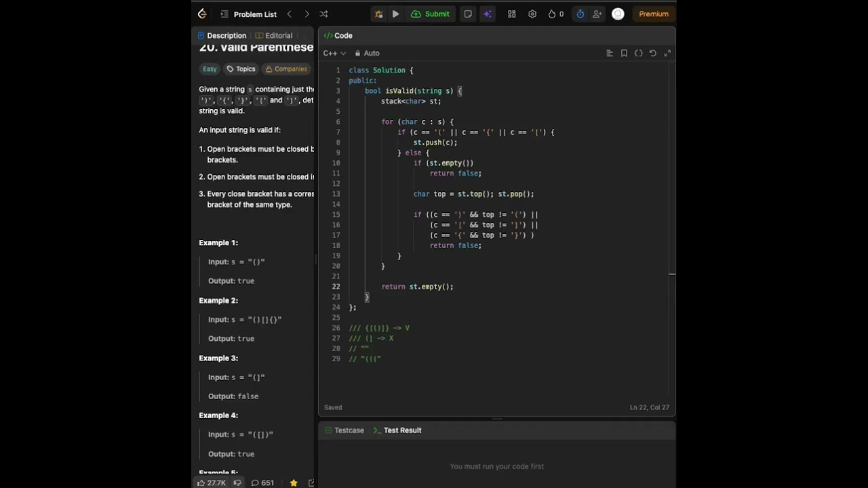
Task: Submit the solution
Action: 430,14
